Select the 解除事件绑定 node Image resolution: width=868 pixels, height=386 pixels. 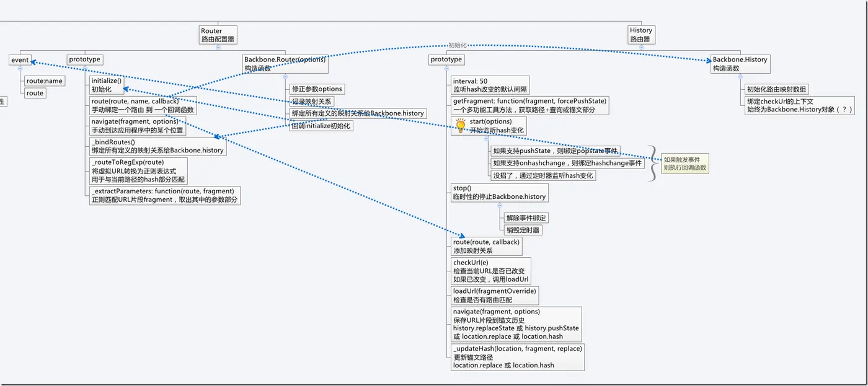click(526, 217)
